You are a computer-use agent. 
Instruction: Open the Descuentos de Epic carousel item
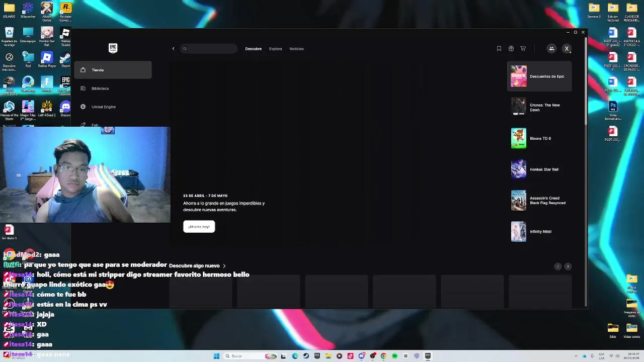click(539, 76)
